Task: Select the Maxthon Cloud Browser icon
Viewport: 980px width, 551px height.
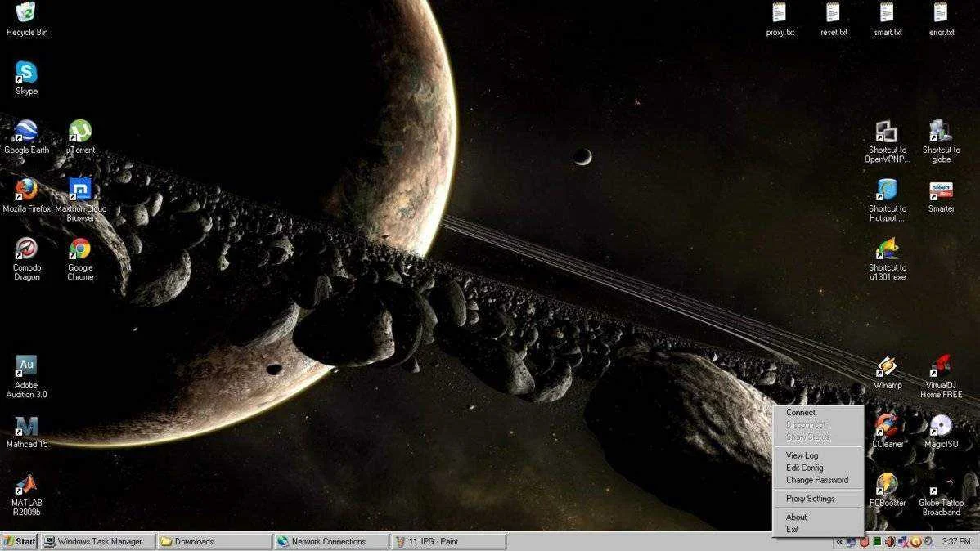Action: 80,200
